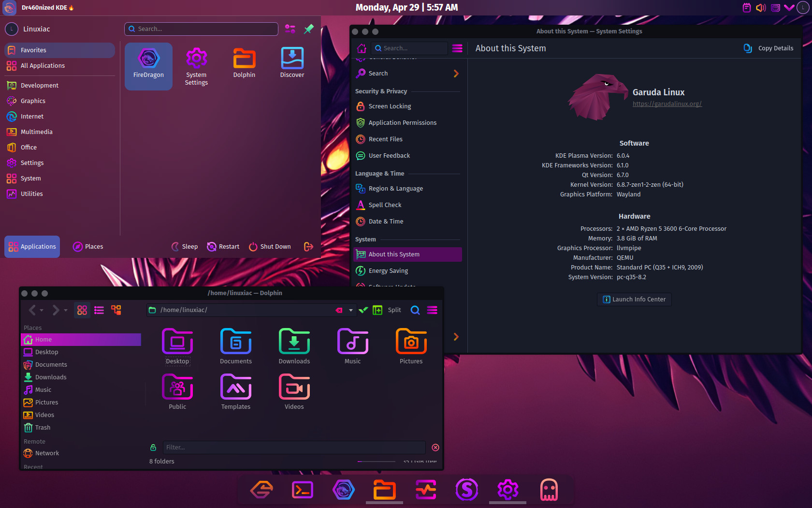Click the Launch Info Center button
The width and height of the screenshot is (812, 508).
pos(634,299)
